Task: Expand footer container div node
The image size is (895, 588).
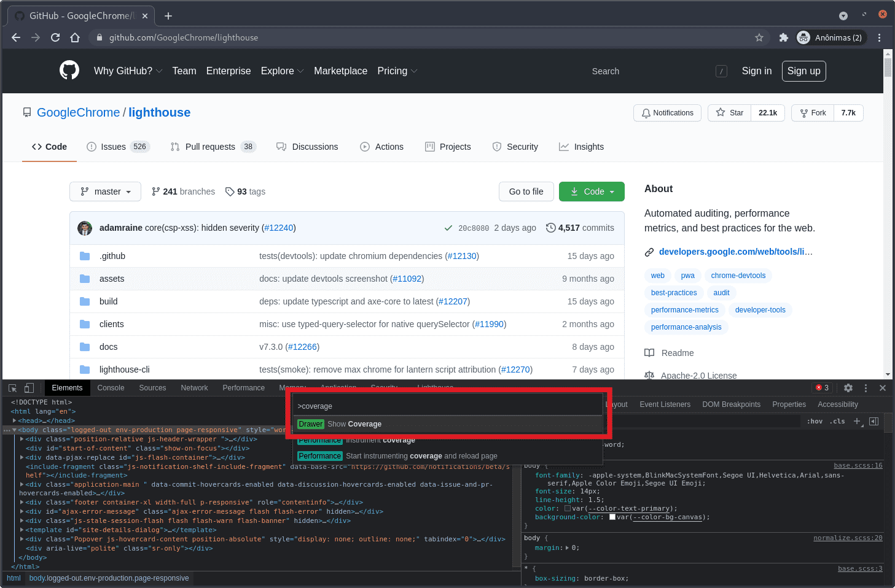Action: [x=21, y=503]
